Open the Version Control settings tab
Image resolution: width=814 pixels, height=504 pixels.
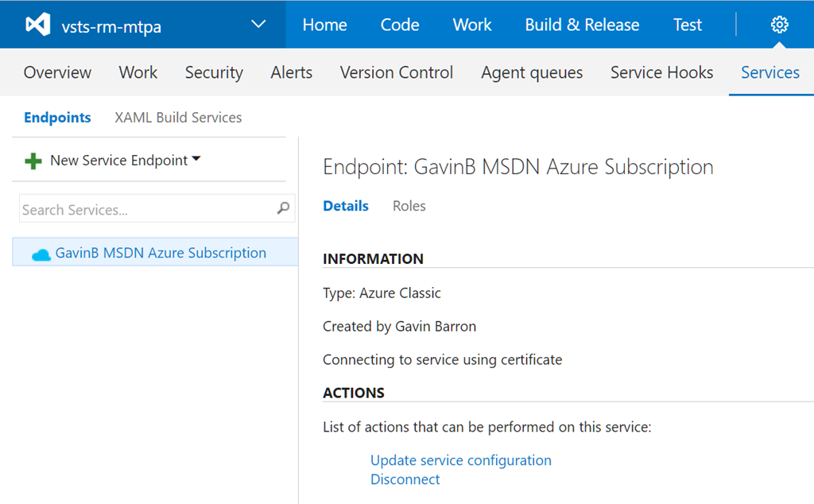[x=396, y=72]
